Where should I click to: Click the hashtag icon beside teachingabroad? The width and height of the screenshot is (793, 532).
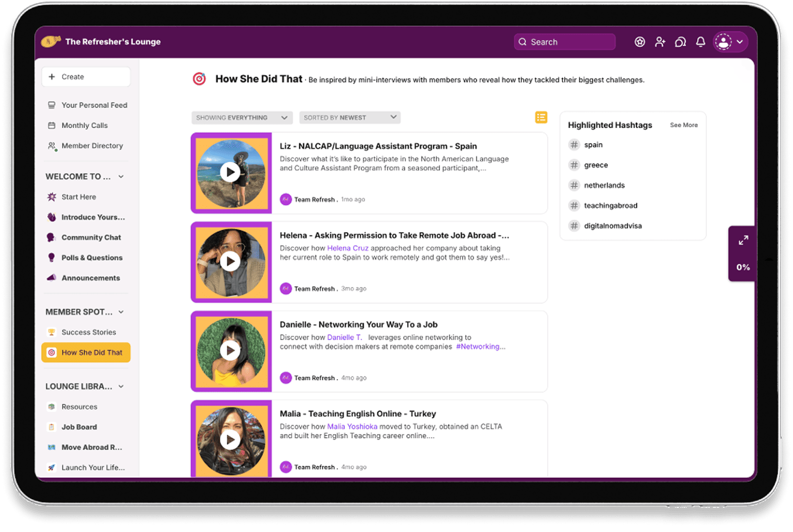pyautogui.click(x=574, y=206)
